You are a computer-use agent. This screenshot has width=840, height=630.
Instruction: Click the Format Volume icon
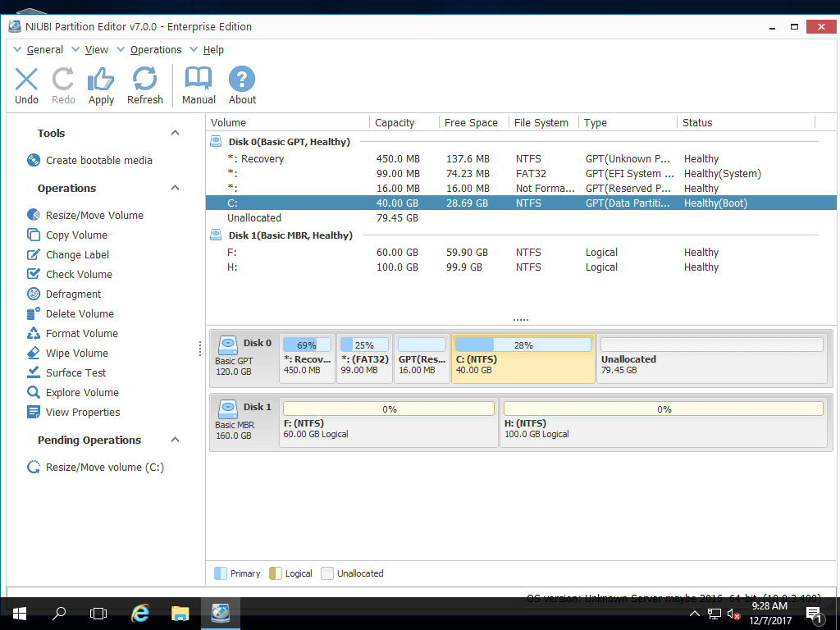pos(33,333)
